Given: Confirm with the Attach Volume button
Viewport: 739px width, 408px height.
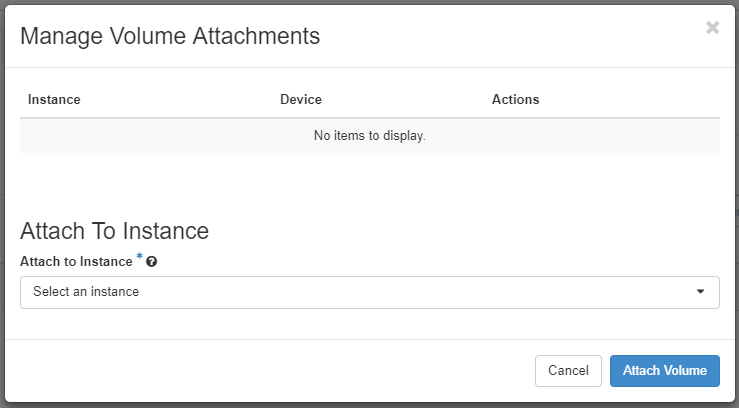Looking at the screenshot, I should [x=664, y=370].
